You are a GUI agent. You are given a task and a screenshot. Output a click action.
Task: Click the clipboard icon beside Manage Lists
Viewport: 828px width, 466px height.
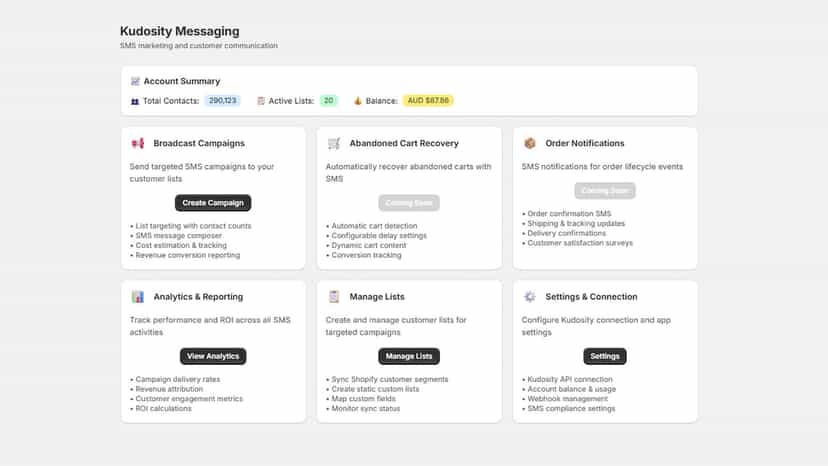334,296
